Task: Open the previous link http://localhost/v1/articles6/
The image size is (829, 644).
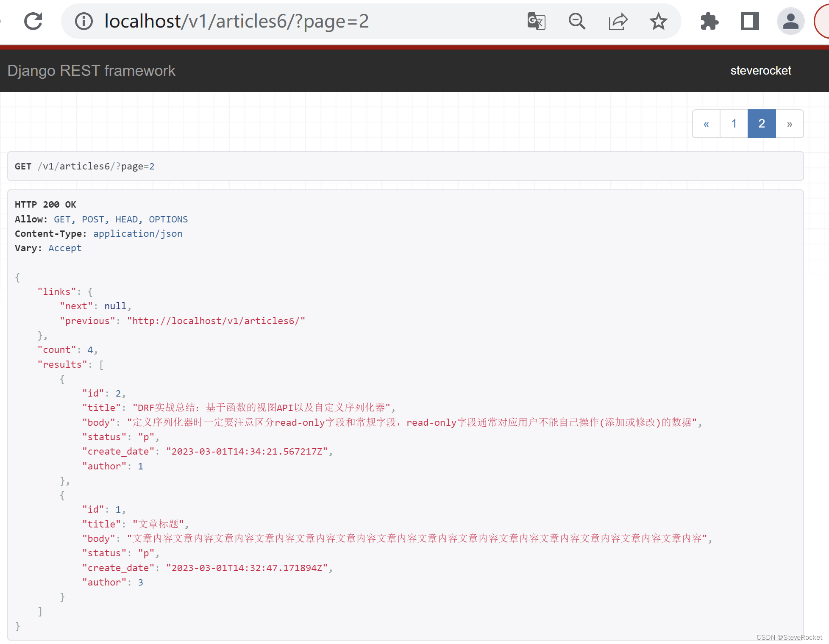Action: [215, 321]
